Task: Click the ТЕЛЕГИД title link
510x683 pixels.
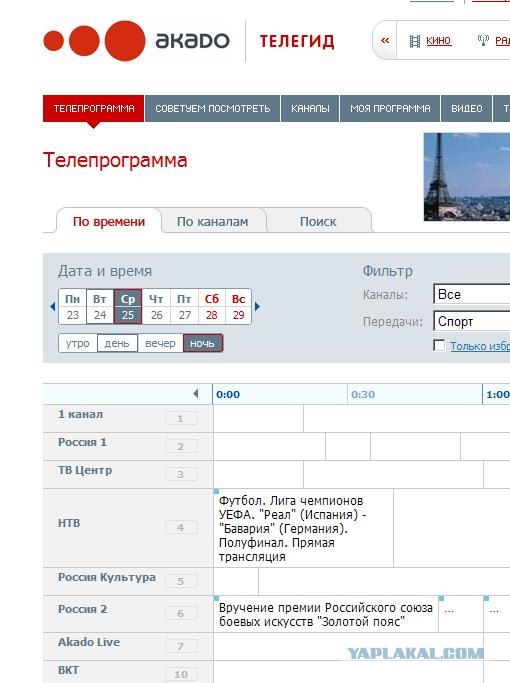Action: pos(297,41)
